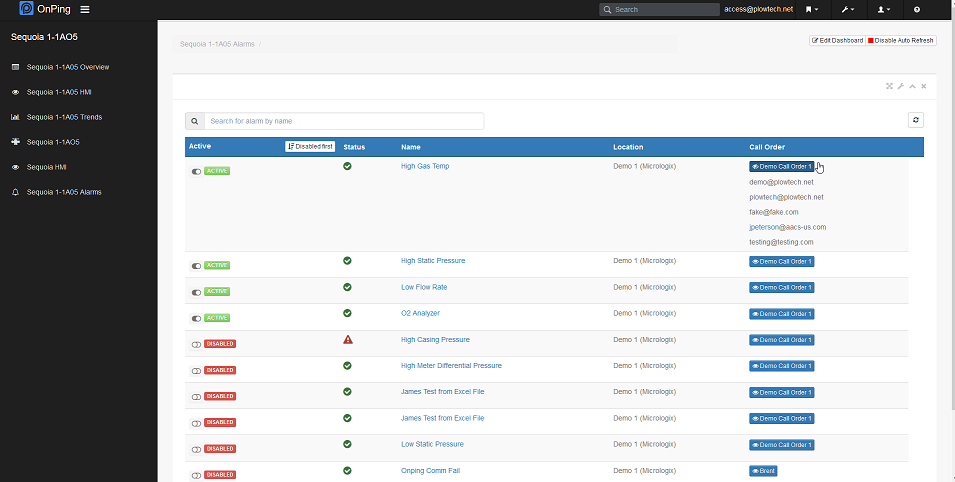The width and height of the screenshot is (955, 482).
Task: Click the OnPing logo icon
Action: click(x=27, y=9)
